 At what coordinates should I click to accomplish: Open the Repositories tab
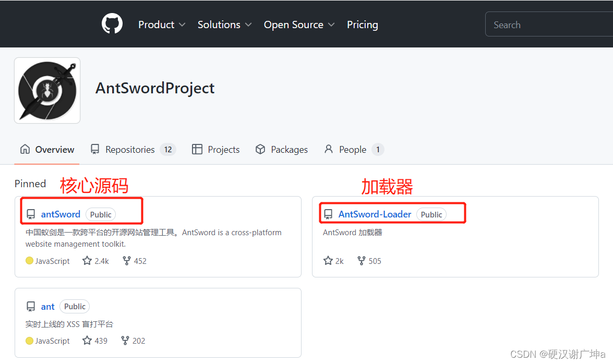[x=133, y=149]
